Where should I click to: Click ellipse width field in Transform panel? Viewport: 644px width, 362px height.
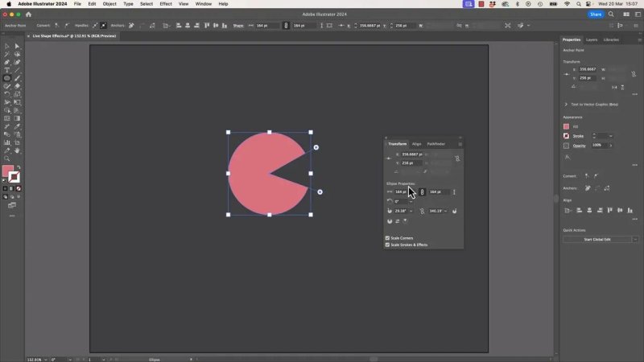tap(402, 191)
